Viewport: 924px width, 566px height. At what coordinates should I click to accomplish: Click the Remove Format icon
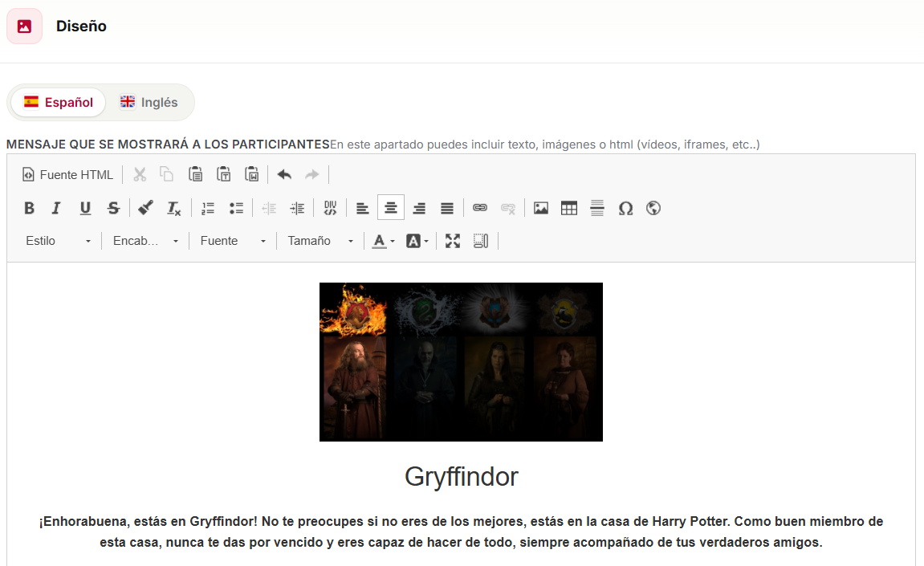coord(174,208)
